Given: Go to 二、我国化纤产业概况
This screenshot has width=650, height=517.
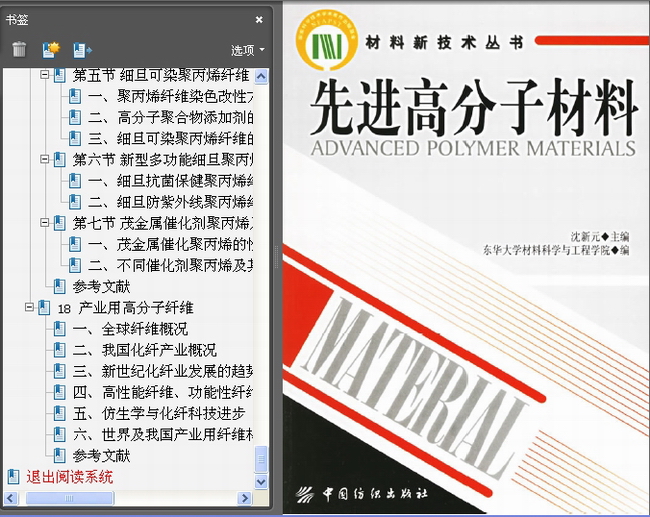Looking at the screenshot, I should [145, 350].
